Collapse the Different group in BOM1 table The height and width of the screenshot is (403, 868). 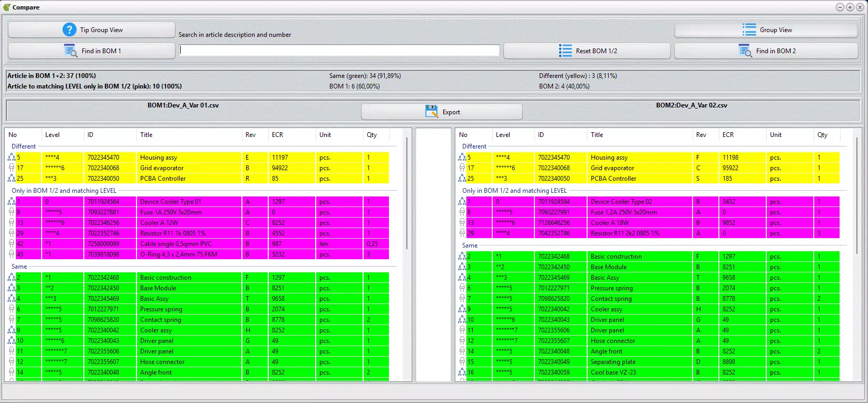click(x=24, y=146)
